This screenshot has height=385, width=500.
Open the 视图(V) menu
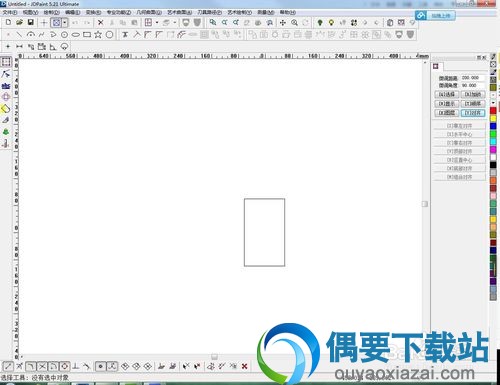(x=30, y=12)
